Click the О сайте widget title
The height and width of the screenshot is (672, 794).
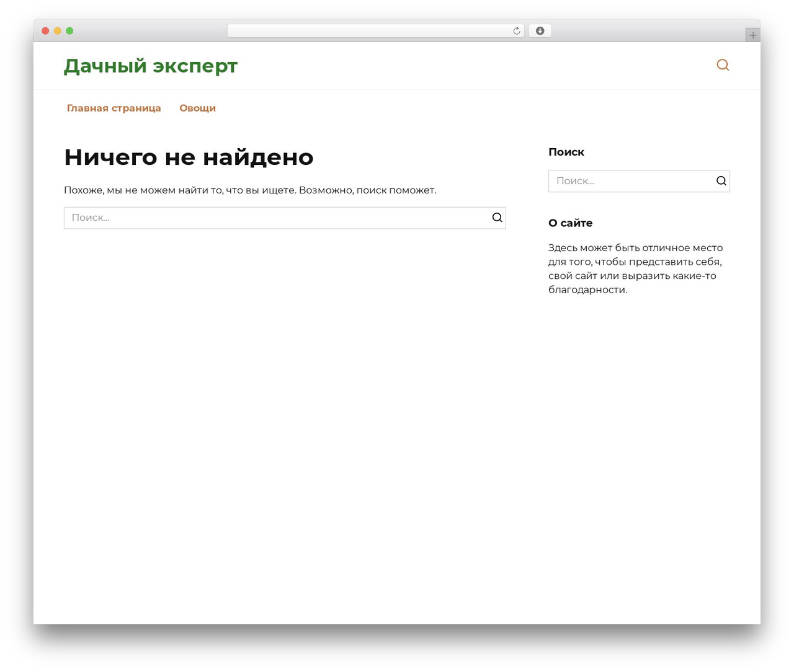pyautogui.click(x=571, y=223)
